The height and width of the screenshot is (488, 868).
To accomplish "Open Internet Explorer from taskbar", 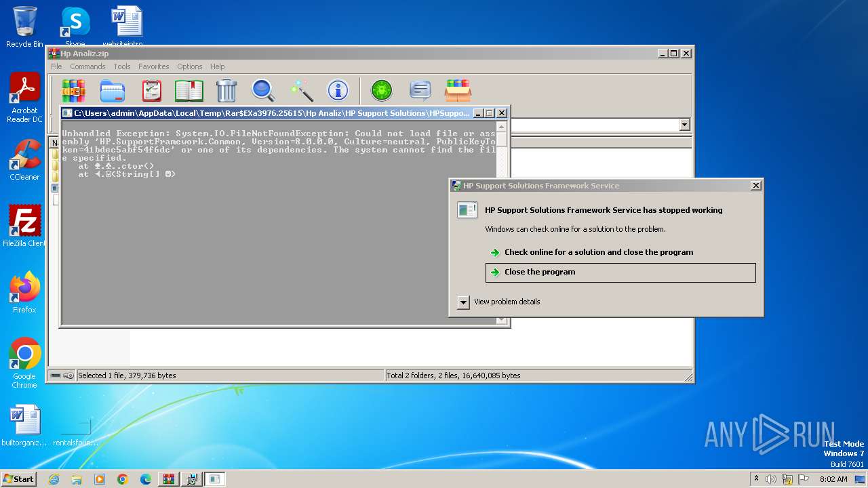I will pyautogui.click(x=54, y=479).
